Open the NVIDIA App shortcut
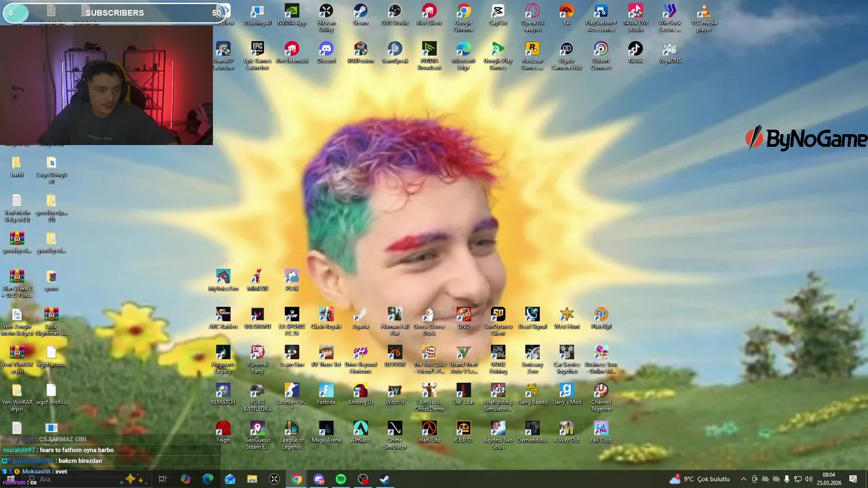 [292, 15]
